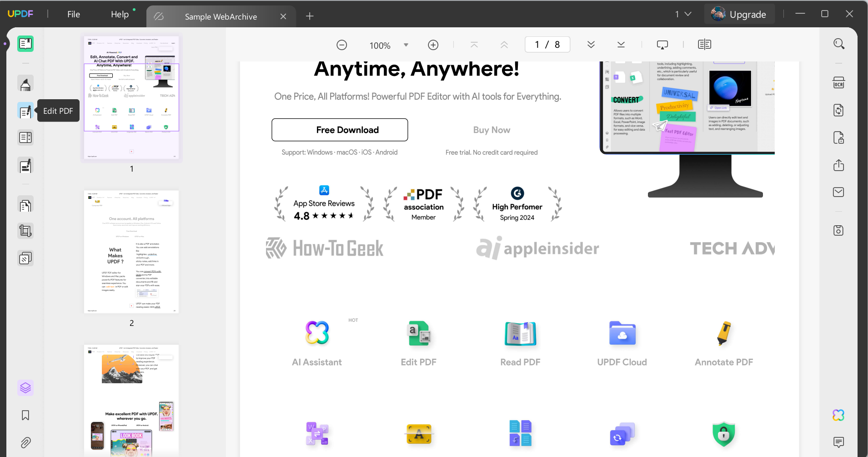This screenshot has height=457, width=868.
Task: Open the Comment highlighter tool
Action: click(x=25, y=83)
